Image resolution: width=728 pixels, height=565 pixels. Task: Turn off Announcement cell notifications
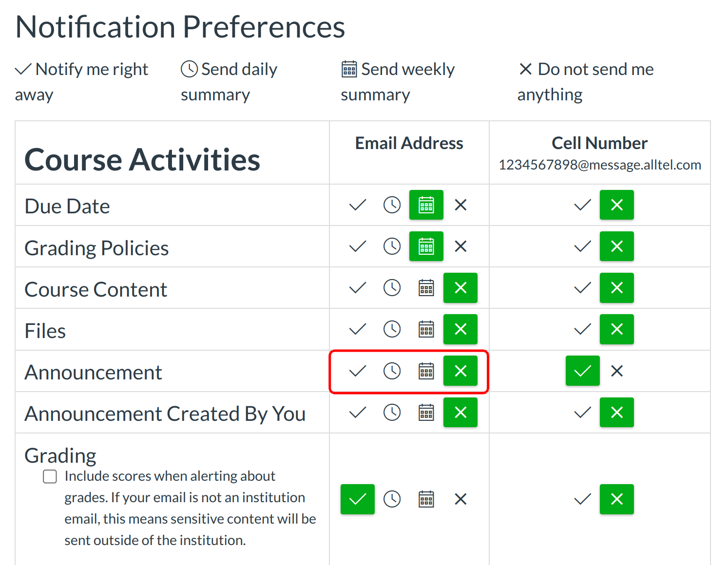pyautogui.click(x=617, y=371)
